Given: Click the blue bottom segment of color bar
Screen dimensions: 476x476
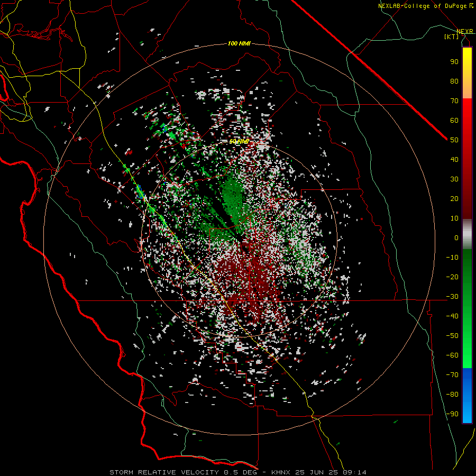Looking at the screenshot, I should coord(467,396).
